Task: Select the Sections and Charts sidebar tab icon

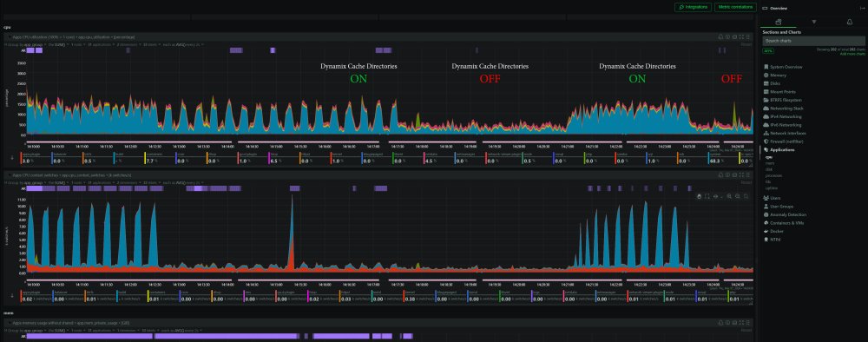Action: 779,23
